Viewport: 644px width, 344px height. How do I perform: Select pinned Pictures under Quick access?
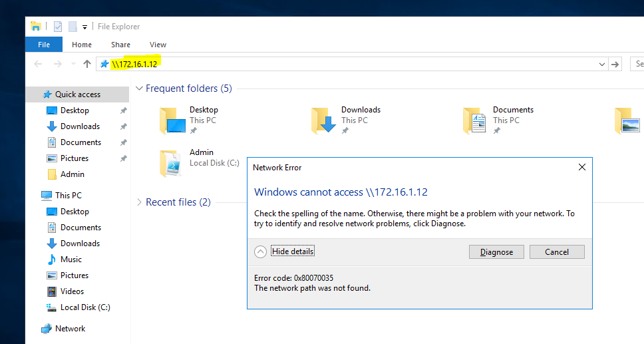coord(74,158)
